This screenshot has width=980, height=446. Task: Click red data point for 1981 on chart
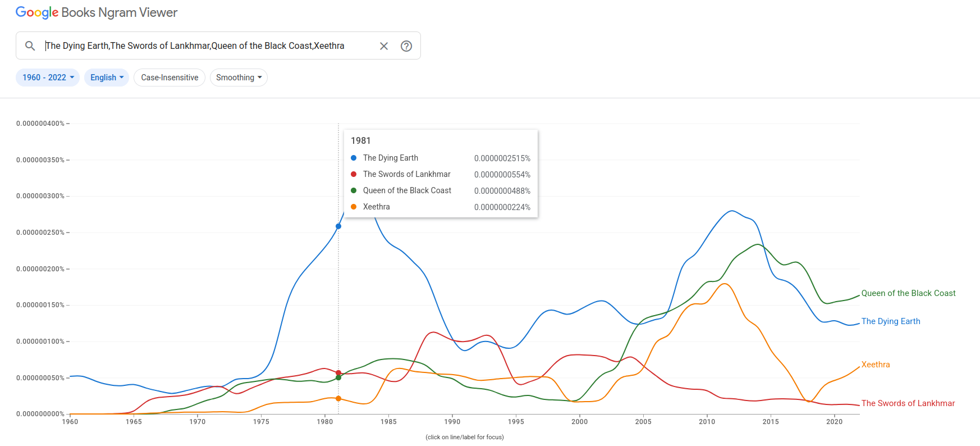point(338,373)
